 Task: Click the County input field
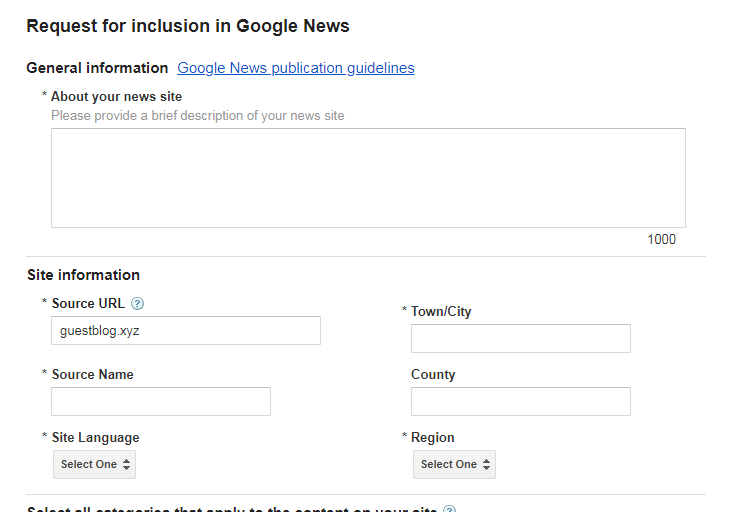pos(521,401)
